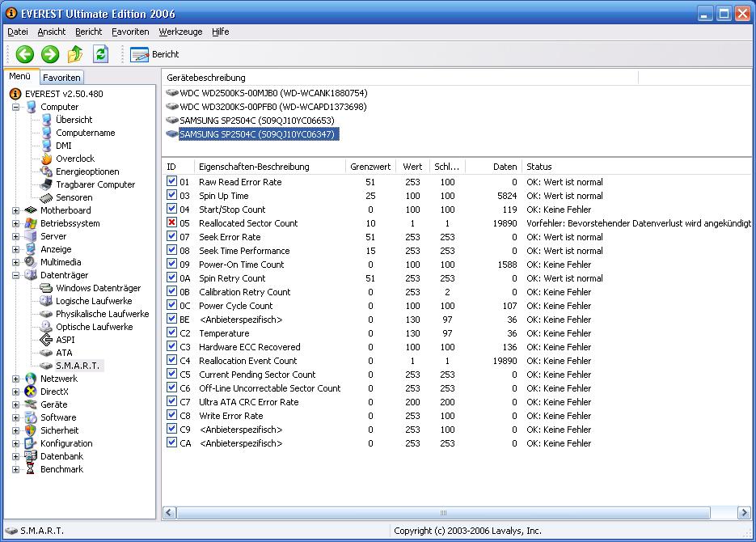This screenshot has height=542, width=756.
Task: Open the Bericht menu
Action: pos(89,32)
